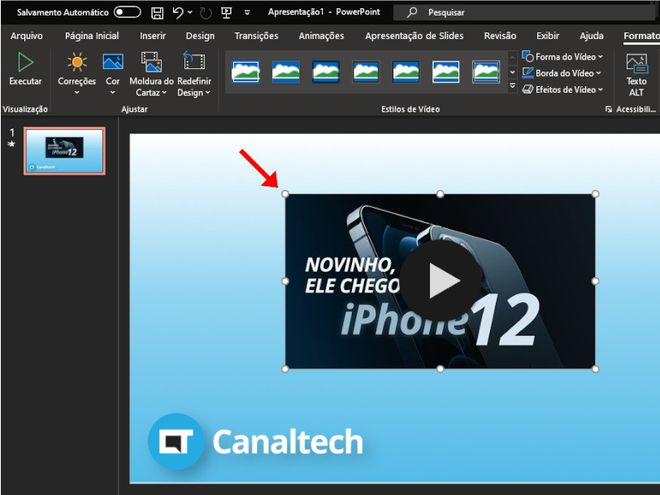The width and height of the screenshot is (660, 495).
Task: Switch to Apresentação de Slides tab
Action: point(414,36)
